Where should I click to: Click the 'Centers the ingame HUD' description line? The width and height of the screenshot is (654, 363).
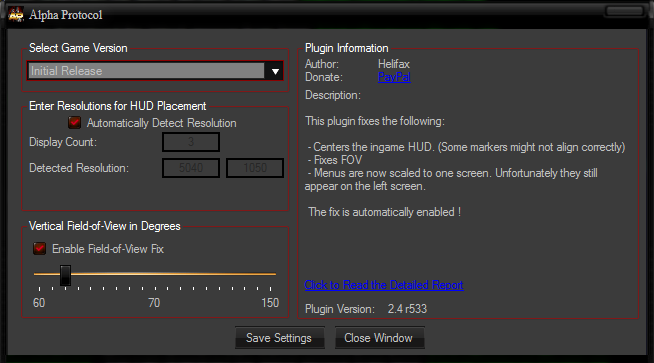click(466, 147)
